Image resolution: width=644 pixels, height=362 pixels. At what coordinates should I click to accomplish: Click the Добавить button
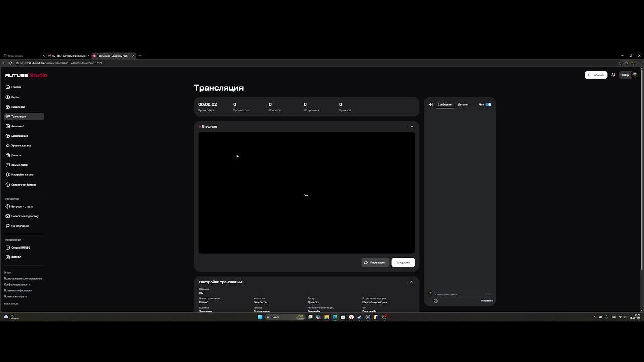pos(596,75)
